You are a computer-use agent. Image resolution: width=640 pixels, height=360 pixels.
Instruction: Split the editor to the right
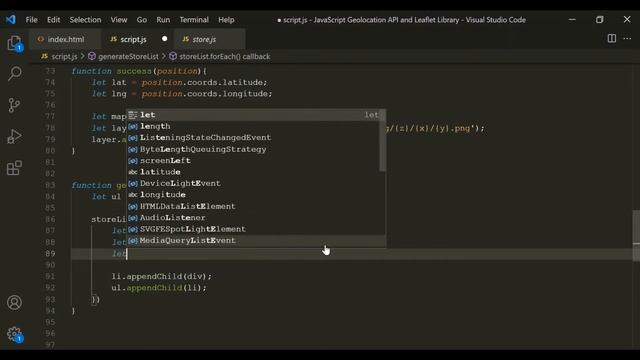pos(611,39)
